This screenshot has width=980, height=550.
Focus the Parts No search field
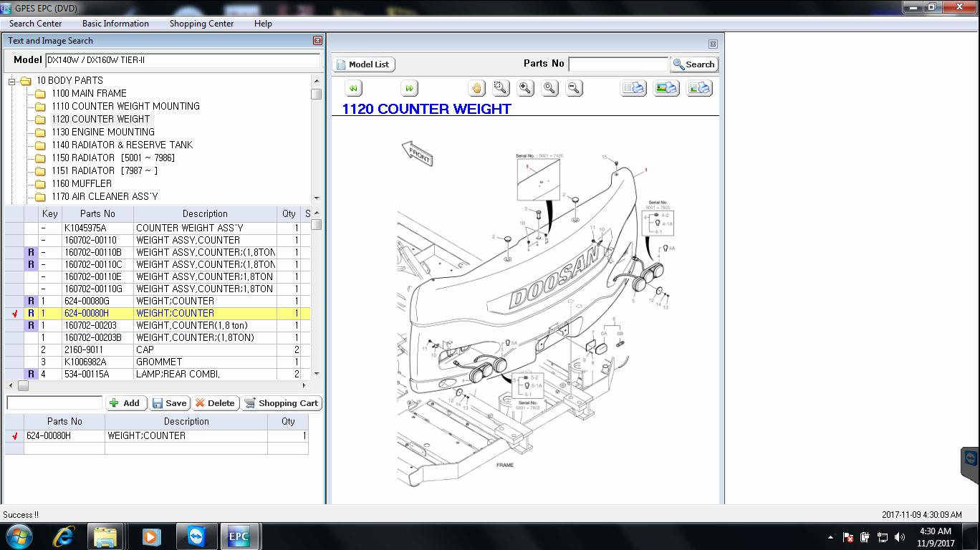[x=618, y=64]
